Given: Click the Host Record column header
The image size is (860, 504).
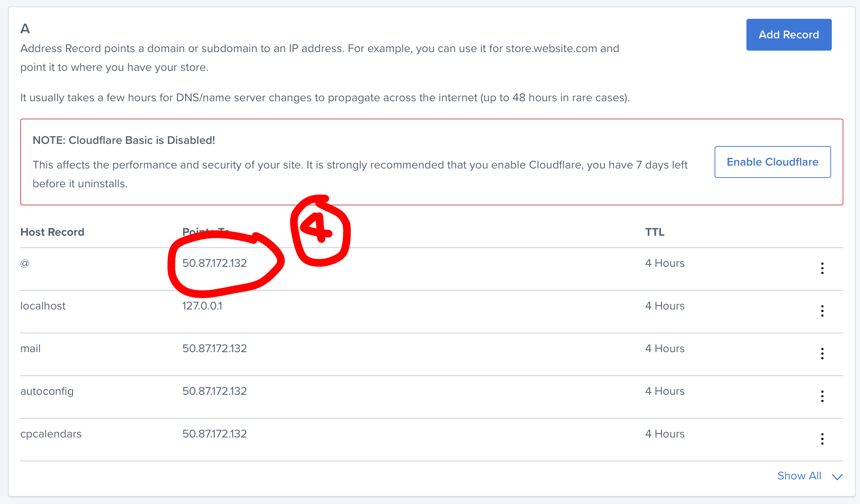Looking at the screenshot, I should click(x=52, y=232).
